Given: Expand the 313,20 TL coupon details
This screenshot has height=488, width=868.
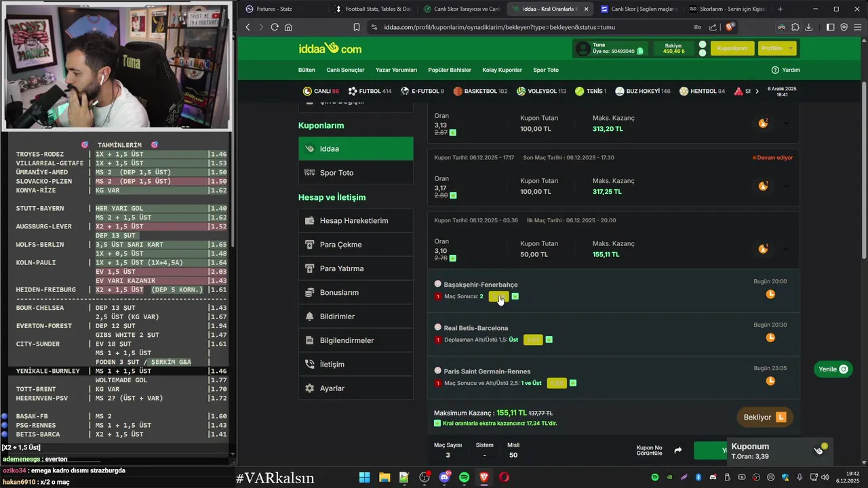Looking at the screenshot, I should click(x=786, y=123).
